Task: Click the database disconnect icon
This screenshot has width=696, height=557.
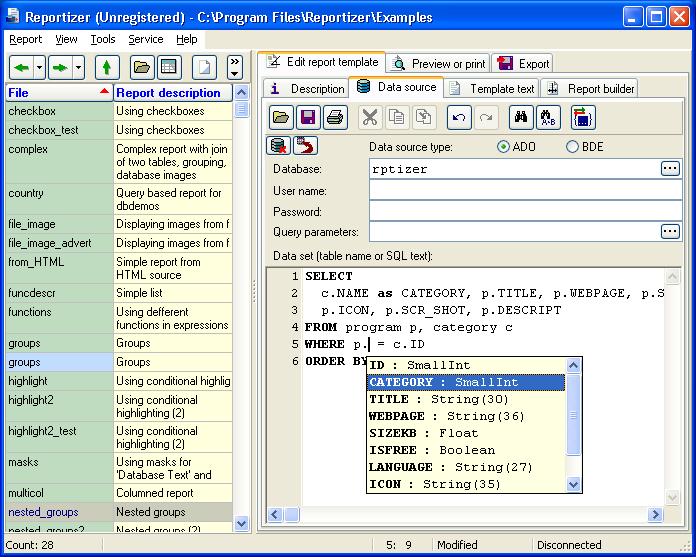Action: click(x=278, y=146)
